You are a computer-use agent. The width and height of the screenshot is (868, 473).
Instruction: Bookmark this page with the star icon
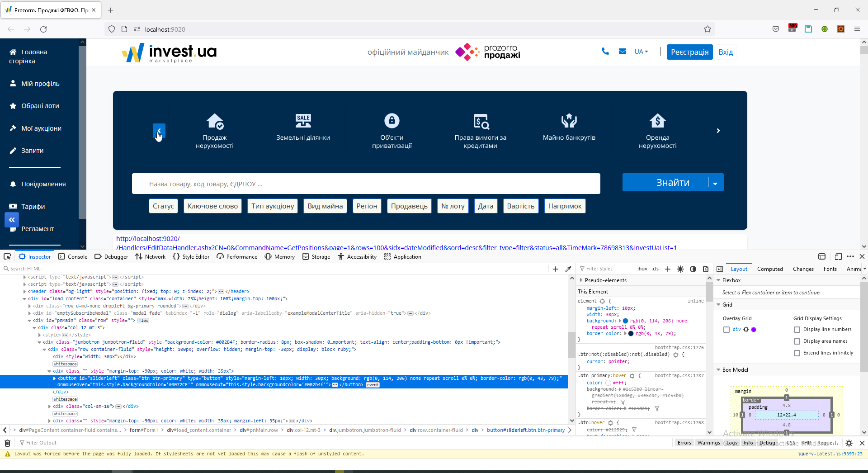[x=708, y=29]
